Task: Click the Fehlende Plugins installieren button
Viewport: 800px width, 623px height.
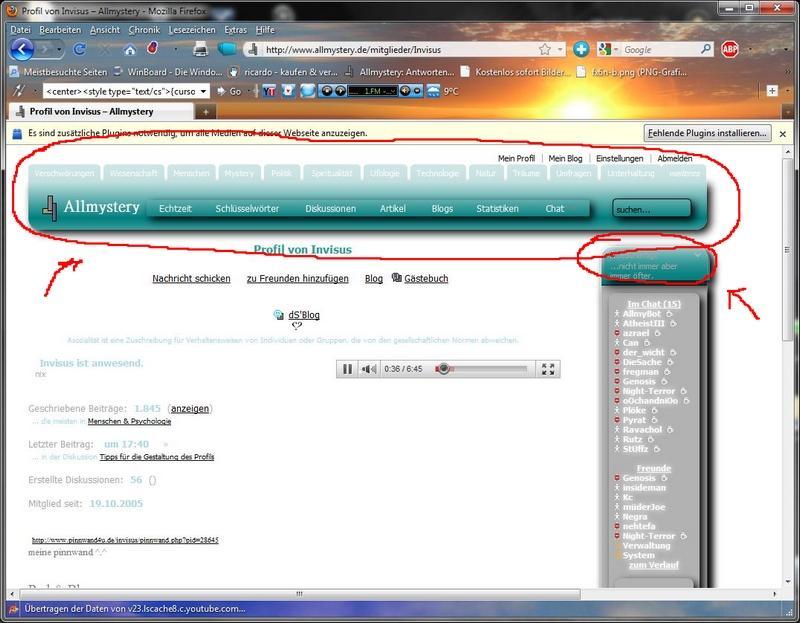Action: click(x=707, y=133)
